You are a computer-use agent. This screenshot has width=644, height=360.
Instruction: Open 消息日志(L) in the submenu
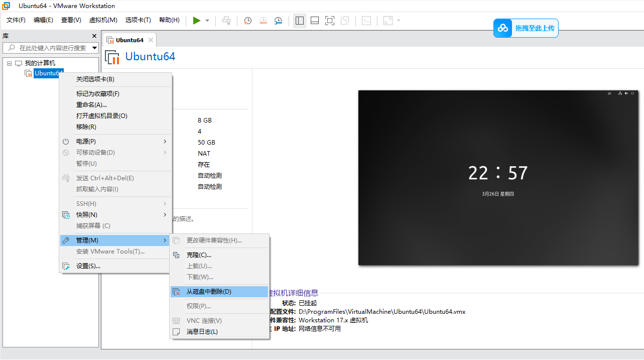[x=219, y=332]
